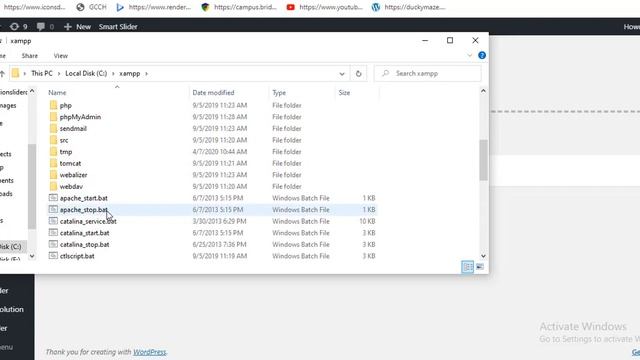Select Local Disk (C:) in navigation pane
The height and width of the screenshot is (360, 640).
pyautogui.click(x=10, y=247)
